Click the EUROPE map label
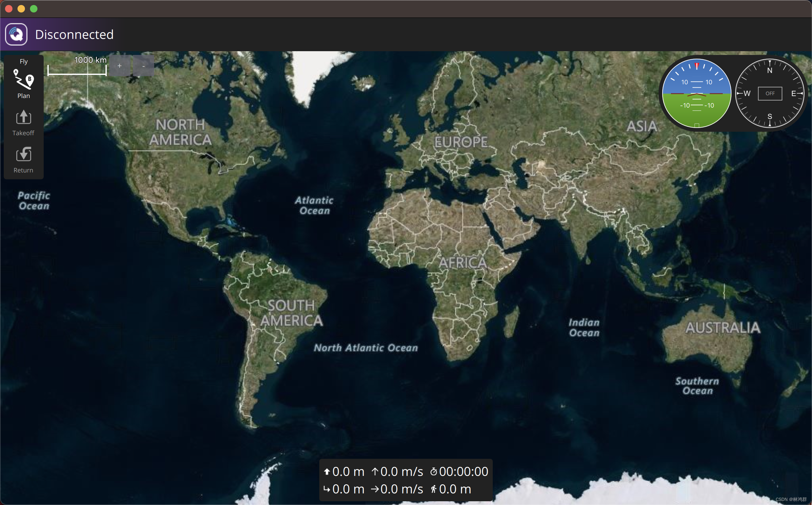The image size is (812, 505). pyautogui.click(x=461, y=142)
